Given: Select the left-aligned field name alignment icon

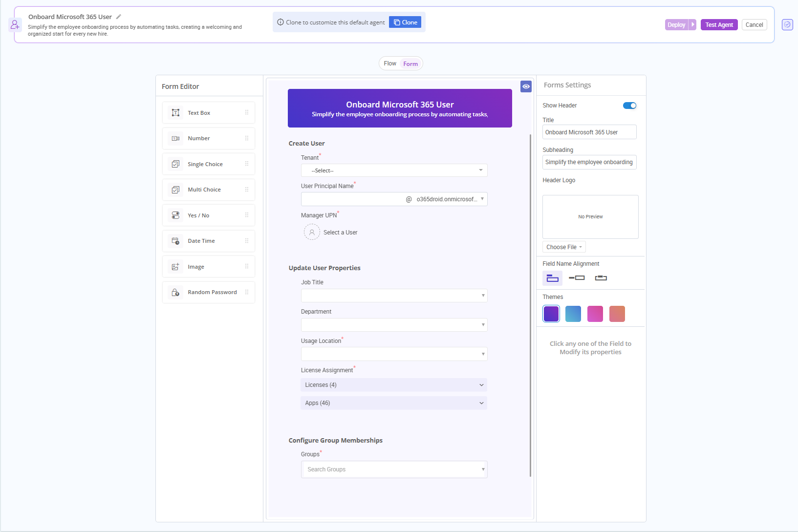Looking at the screenshot, I should click(577, 278).
